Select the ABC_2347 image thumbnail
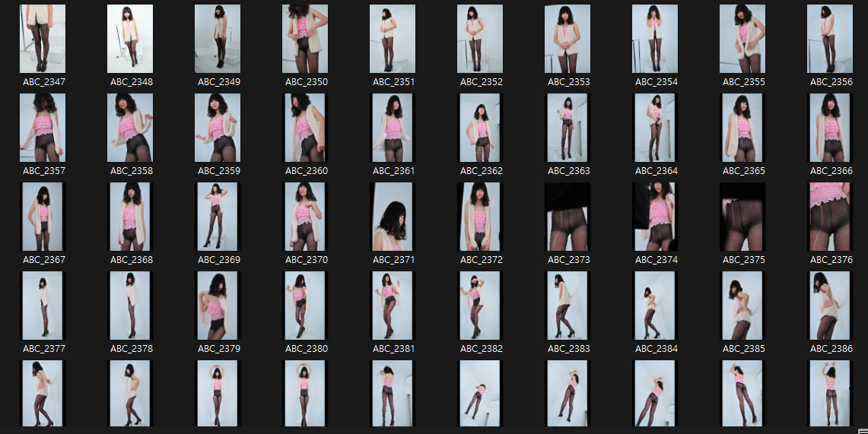868x434 pixels. [x=43, y=39]
